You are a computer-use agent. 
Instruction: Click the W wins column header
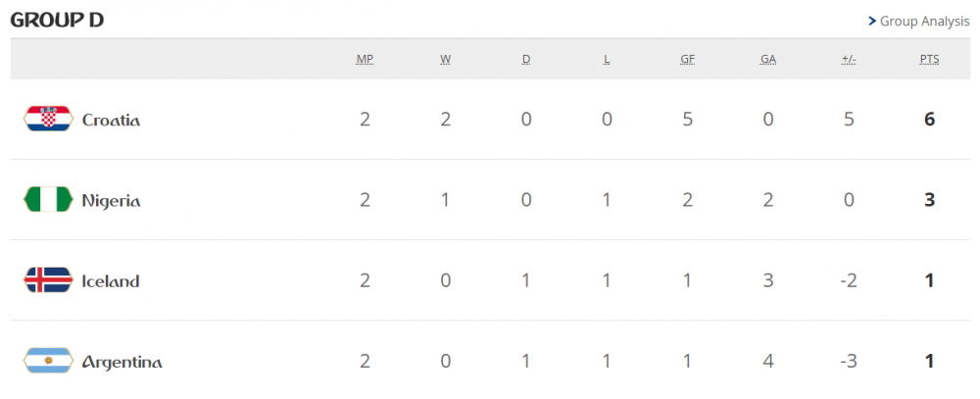click(x=446, y=60)
